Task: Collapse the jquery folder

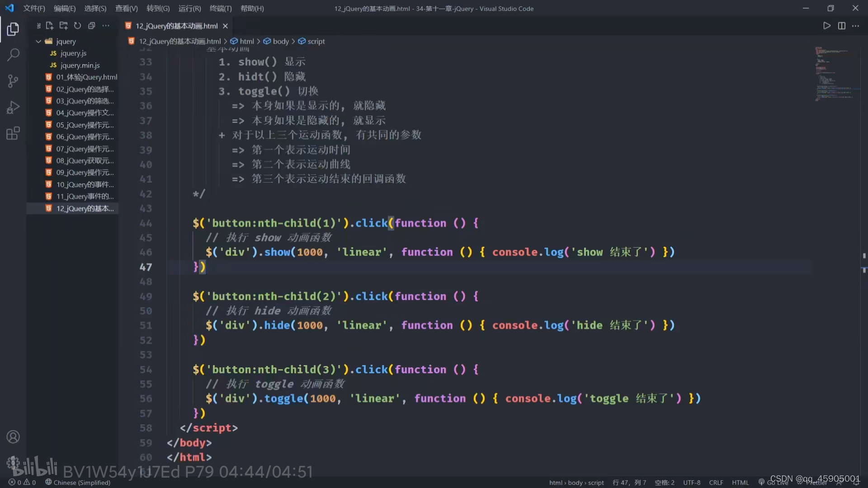Action: [38, 41]
